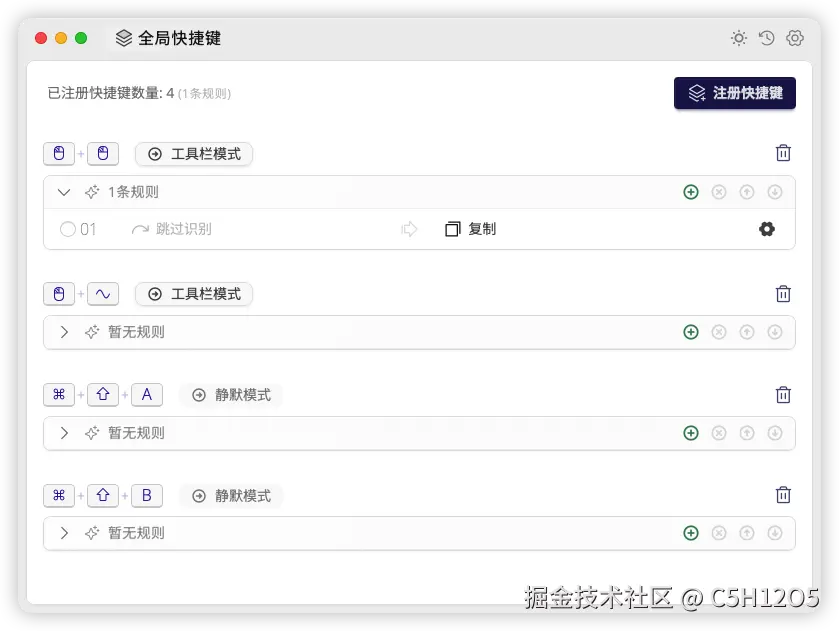839x631 pixels.
Task: Click the move-down arrow on the last rule row
Action: (775, 533)
